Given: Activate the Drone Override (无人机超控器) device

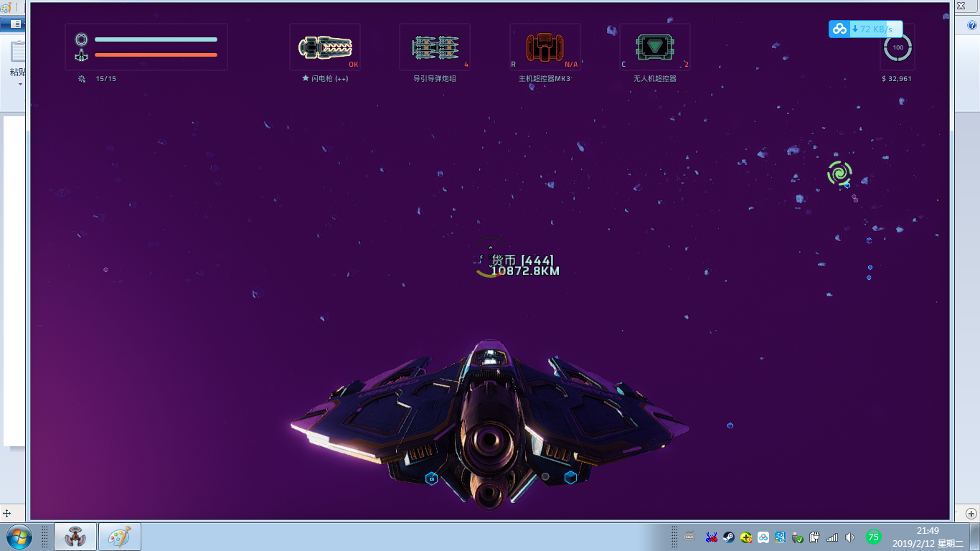Looking at the screenshot, I should coord(655,47).
